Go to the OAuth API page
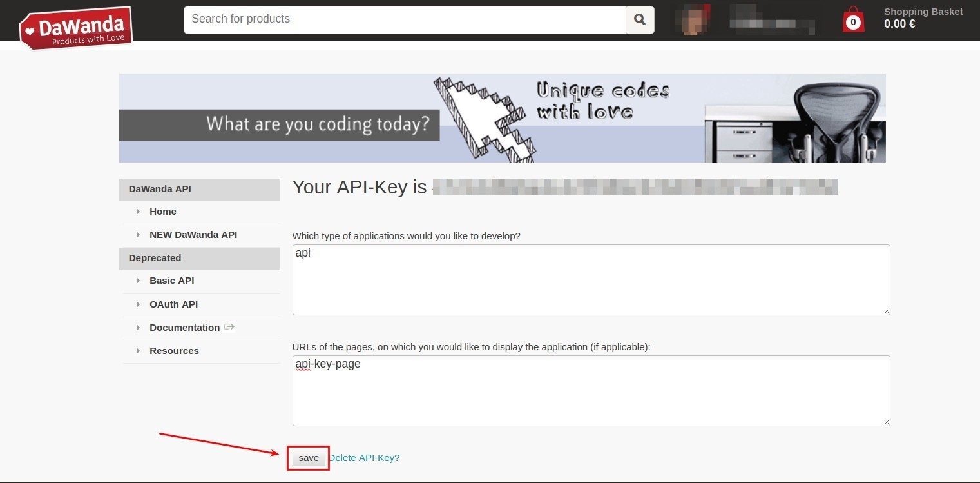980x483 pixels. (x=174, y=304)
